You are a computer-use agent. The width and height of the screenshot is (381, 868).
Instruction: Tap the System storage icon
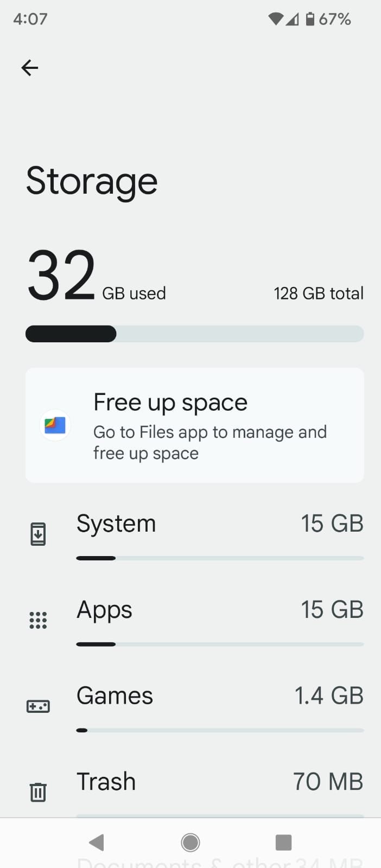[x=38, y=533]
